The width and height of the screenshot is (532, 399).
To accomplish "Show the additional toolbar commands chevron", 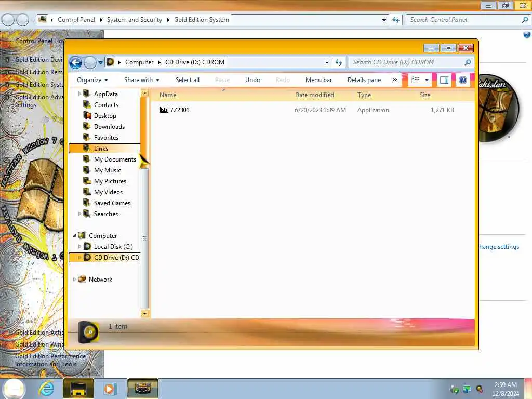I will [x=395, y=80].
